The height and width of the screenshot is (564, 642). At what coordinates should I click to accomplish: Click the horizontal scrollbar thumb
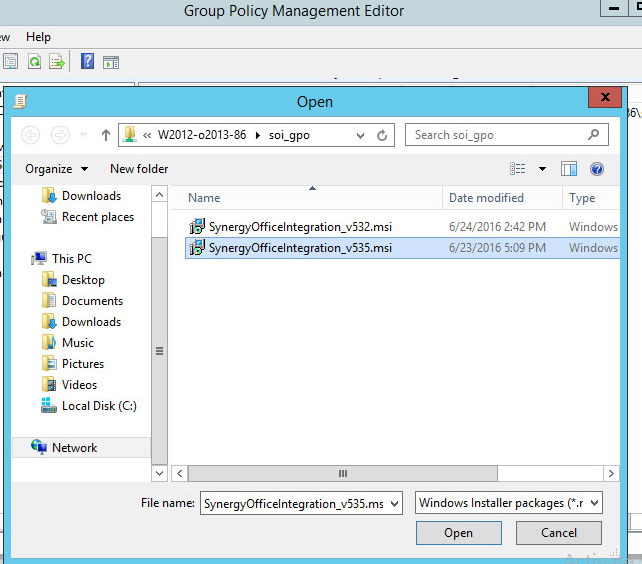click(343, 473)
